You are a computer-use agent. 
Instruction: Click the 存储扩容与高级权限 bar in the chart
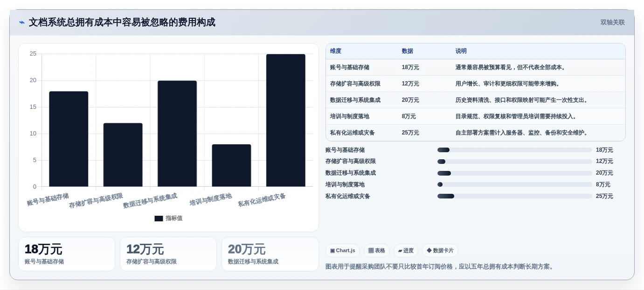point(123,155)
